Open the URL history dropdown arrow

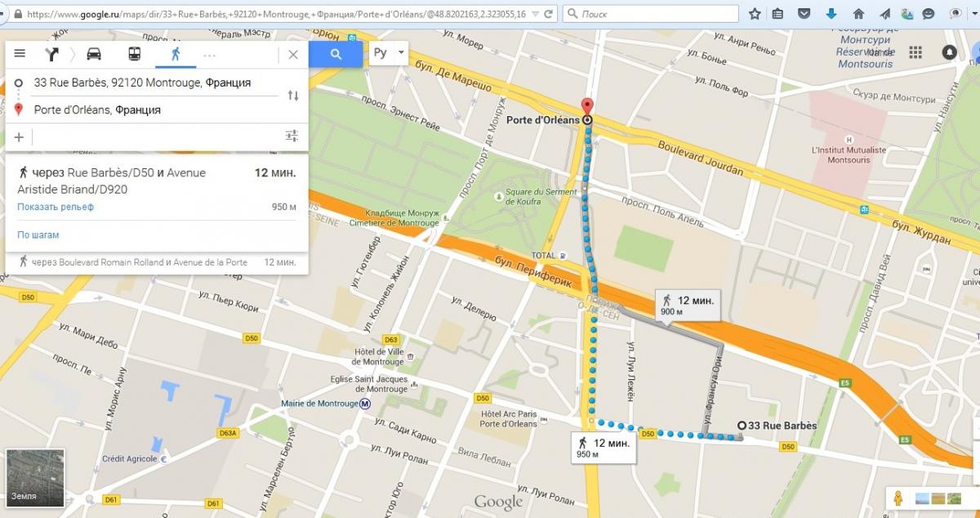click(x=534, y=14)
